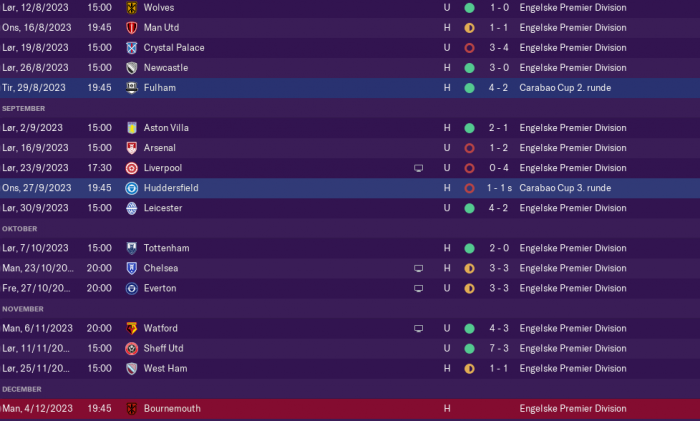
Task: Click the green win indicator for Newcastle match
Action: (x=469, y=68)
